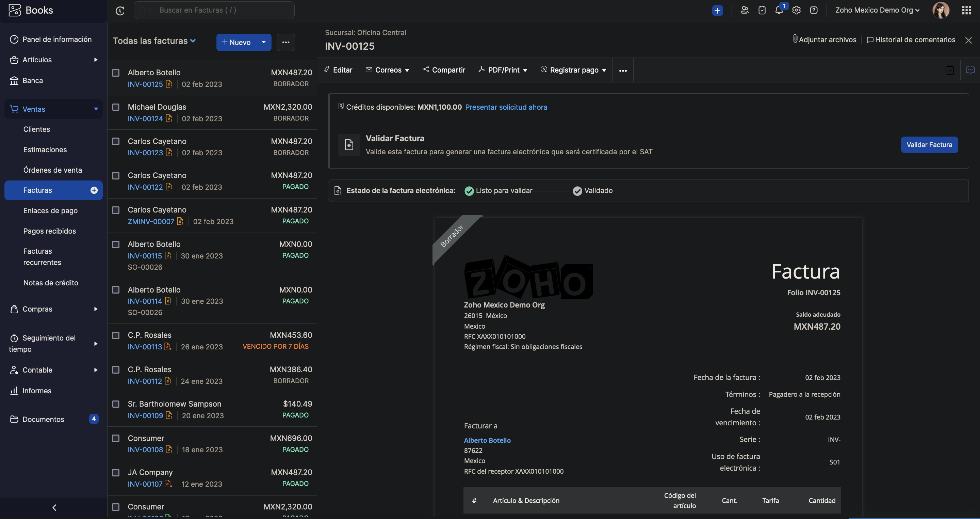Click Adjuntar archivos paperclip
This screenshot has width=980, height=519.
pos(824,40)
